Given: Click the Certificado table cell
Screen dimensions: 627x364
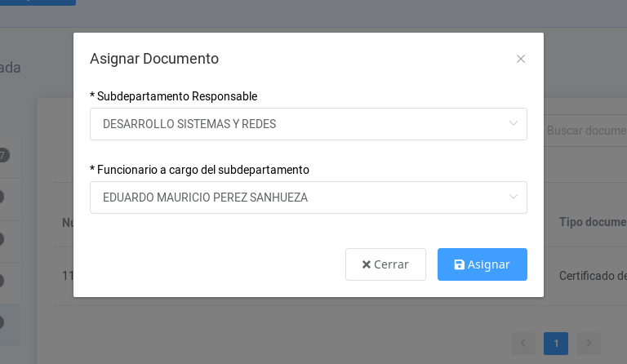Looking at the screenshot, I should [x=593, y=276].
